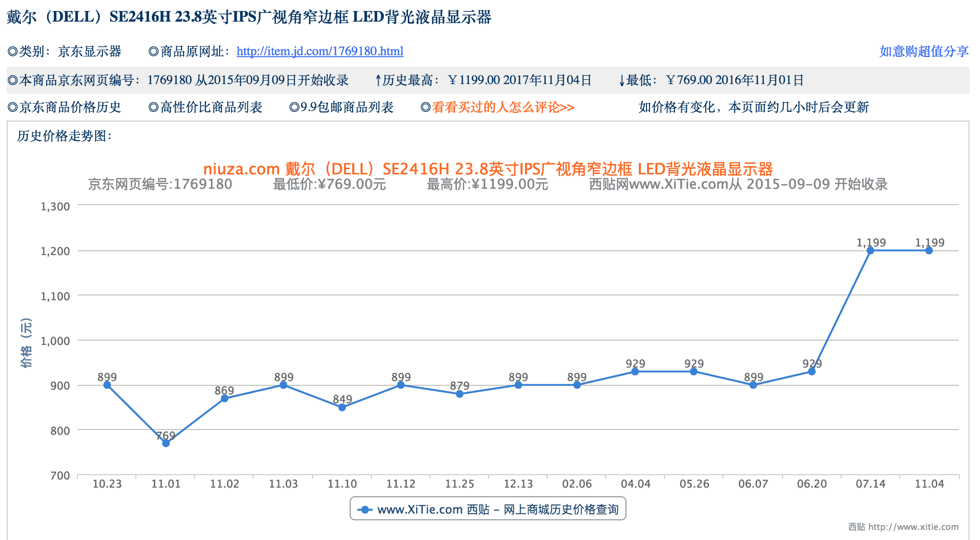Click the 京东显示器 category text
Viewport: 980px width, 540px height.
[x=89, y=51]
